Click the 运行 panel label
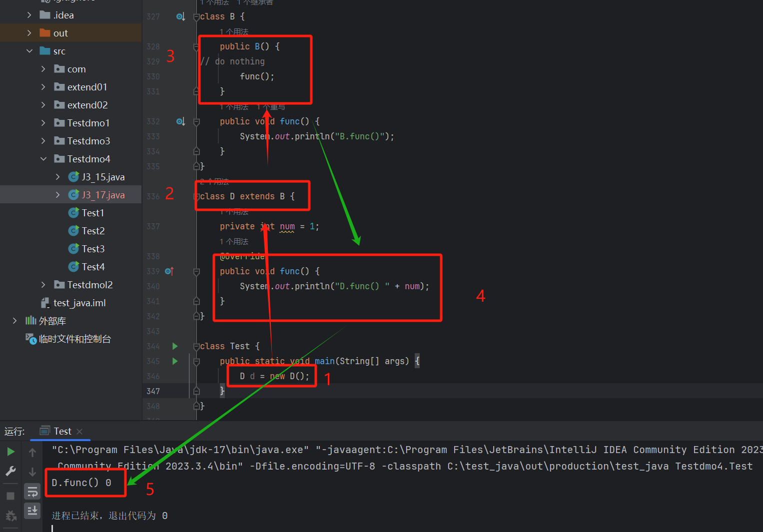This screenshot has height=532, width=763. [14, 431]
